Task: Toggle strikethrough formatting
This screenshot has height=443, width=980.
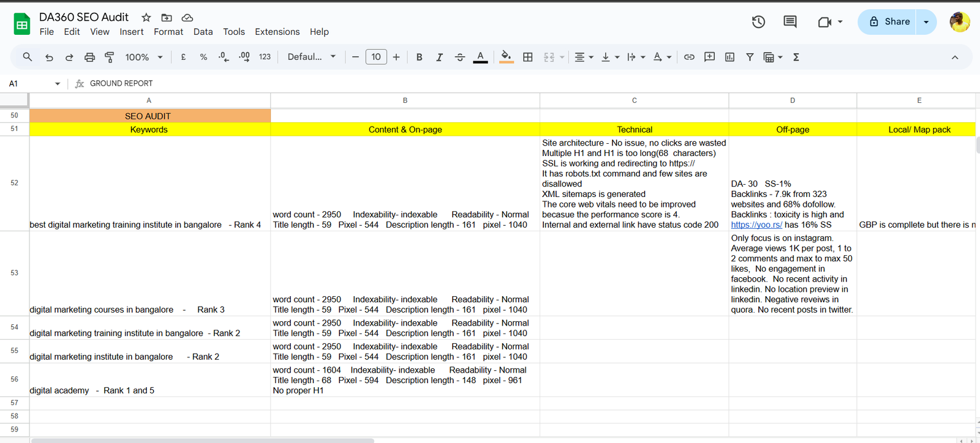Action: [x=460, y=57]
